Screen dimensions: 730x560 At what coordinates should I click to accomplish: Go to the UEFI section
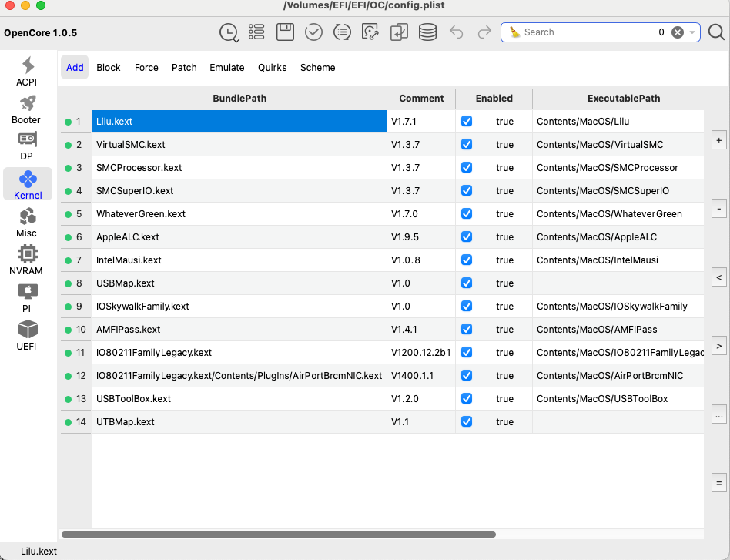click(27, 335)
